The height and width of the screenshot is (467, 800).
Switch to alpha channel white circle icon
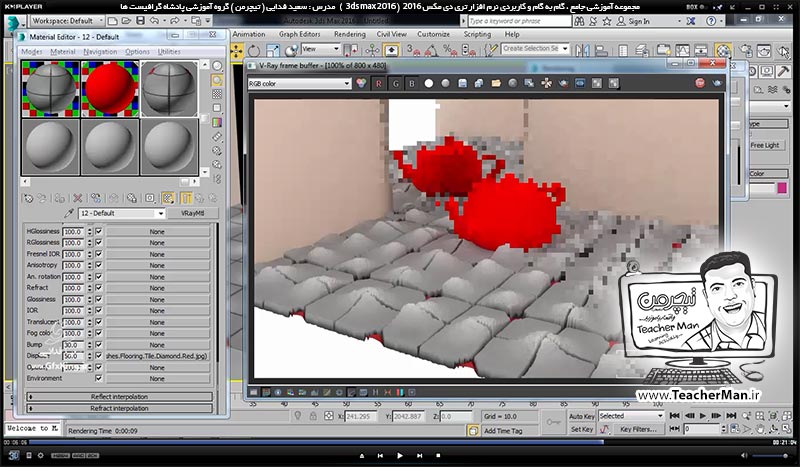(x=429, y=83)
